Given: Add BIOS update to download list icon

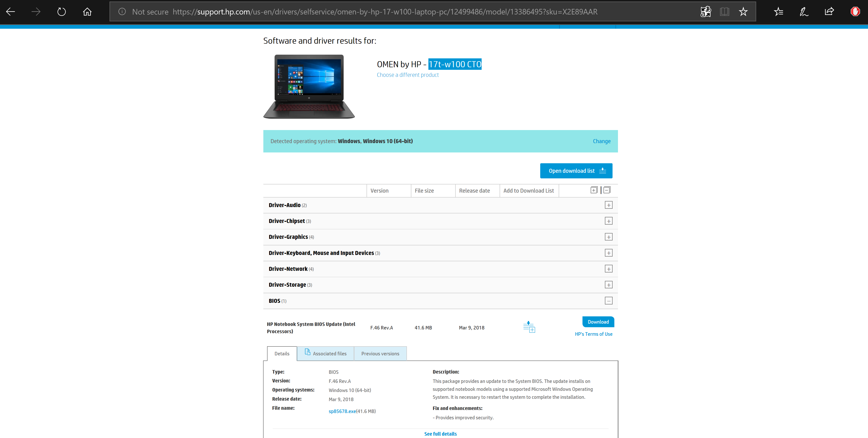Looking at the screenshot, I should click(x=529, y=327).
